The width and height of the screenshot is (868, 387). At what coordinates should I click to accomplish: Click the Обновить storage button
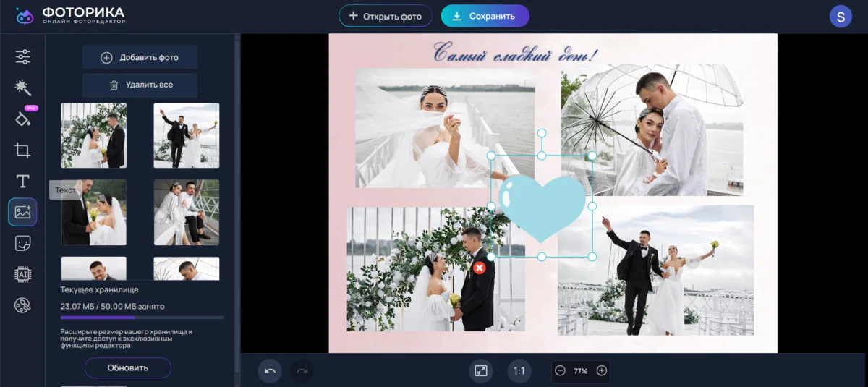(128, 367)
